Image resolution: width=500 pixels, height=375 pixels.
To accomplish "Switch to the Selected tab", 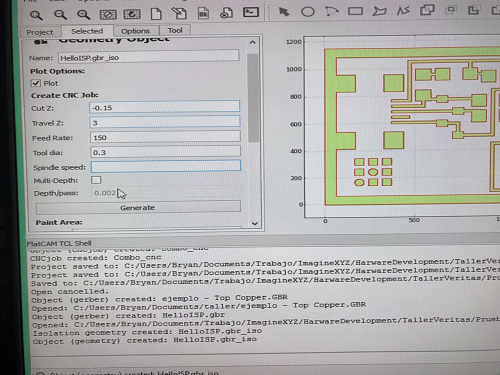I will click(x=87, y=31).
